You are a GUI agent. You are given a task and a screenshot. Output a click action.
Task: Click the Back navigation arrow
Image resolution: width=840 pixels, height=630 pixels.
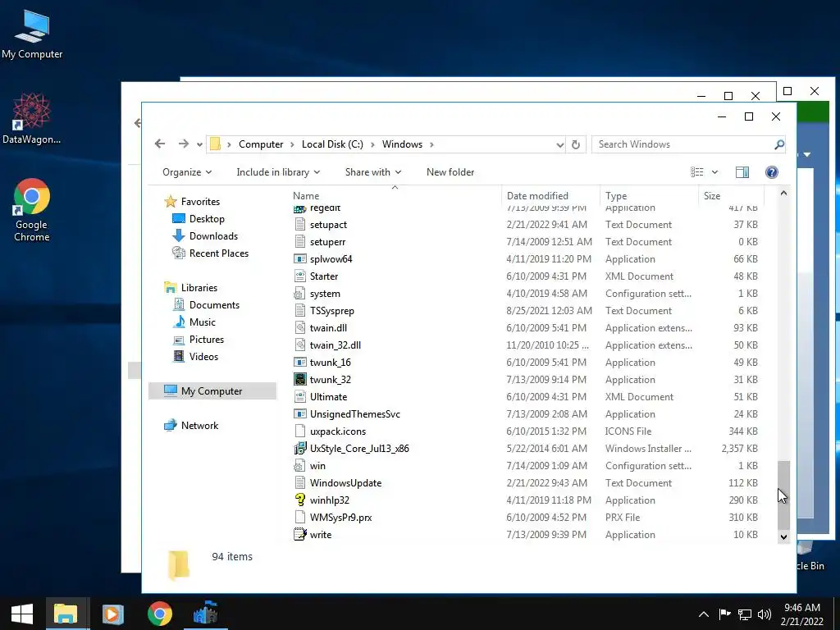coord(160,144)
